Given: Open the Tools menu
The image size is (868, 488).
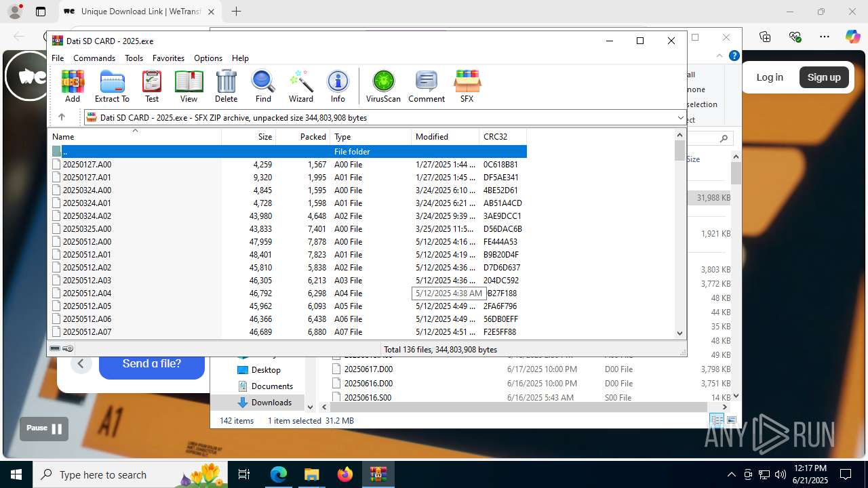Looking at the screenshot, I should (134, 58).
